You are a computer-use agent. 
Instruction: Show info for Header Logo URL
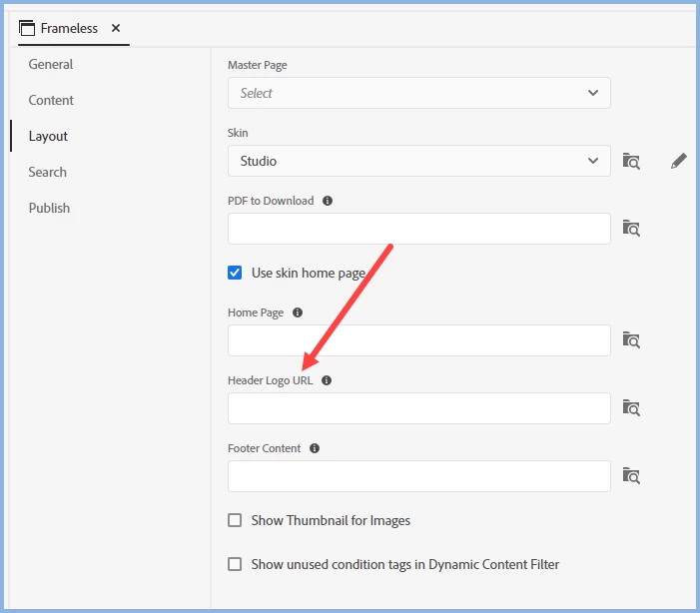point(327,380)
